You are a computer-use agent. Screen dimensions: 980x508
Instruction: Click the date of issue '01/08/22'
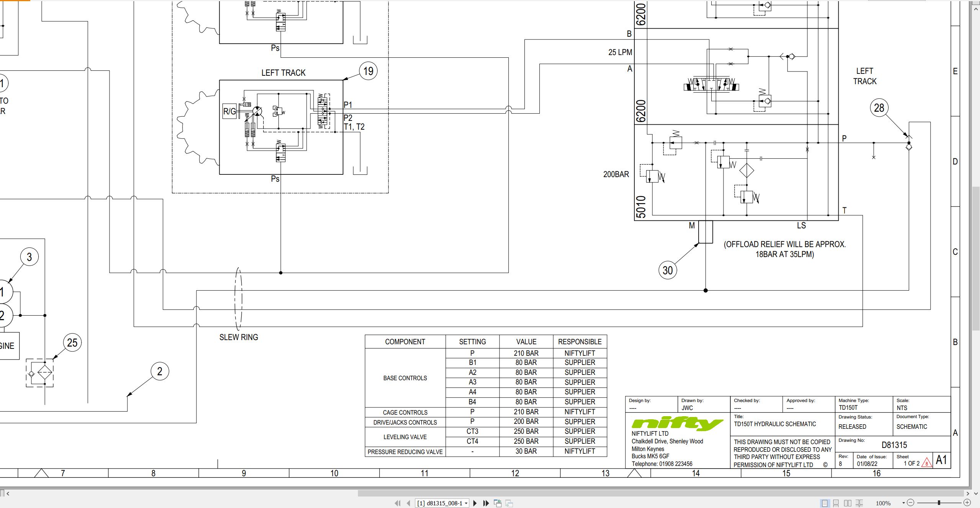coord(867,464)
